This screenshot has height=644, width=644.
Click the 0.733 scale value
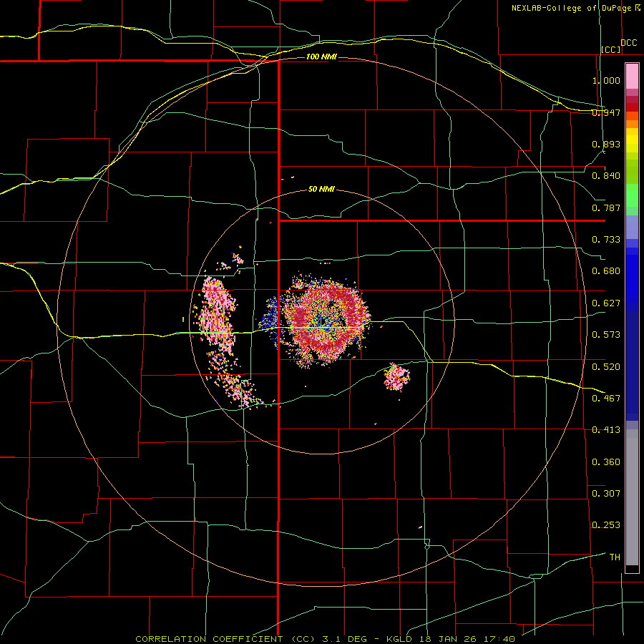(606, 240)
